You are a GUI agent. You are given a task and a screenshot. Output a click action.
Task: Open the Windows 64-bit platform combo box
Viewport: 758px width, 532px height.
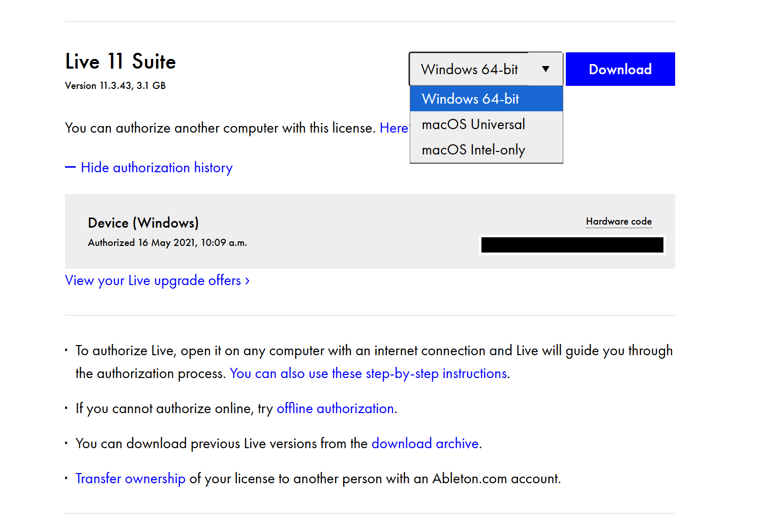click(x=469, y=69)
